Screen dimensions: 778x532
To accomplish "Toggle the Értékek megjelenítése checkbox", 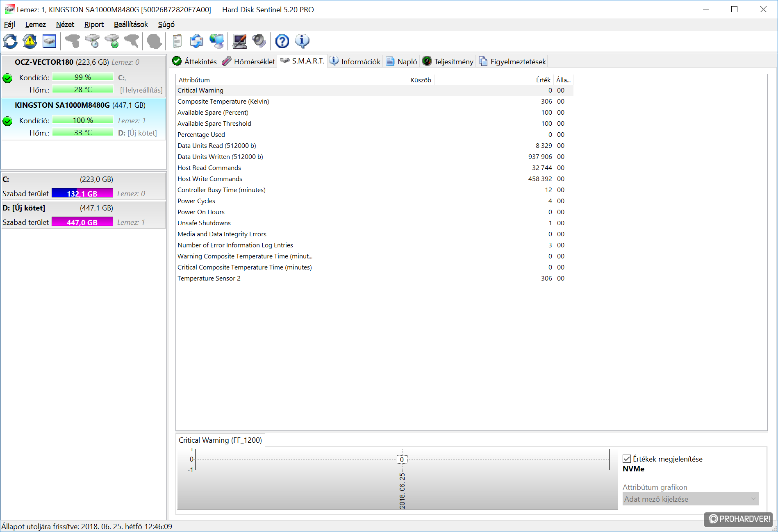I will click(x=627, y=459).
